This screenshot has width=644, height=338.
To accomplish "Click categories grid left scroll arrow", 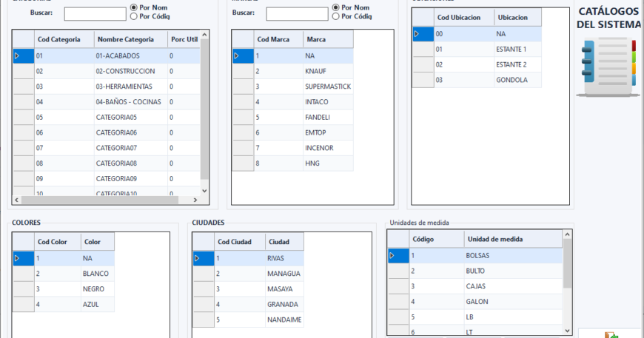I will [17, 200].
